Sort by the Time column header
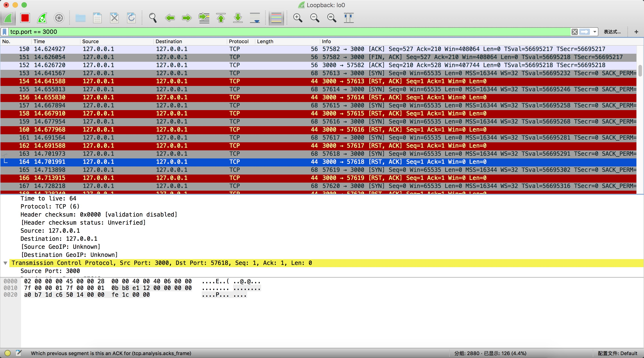The image size is (644, 358). [x=39, y=41]
